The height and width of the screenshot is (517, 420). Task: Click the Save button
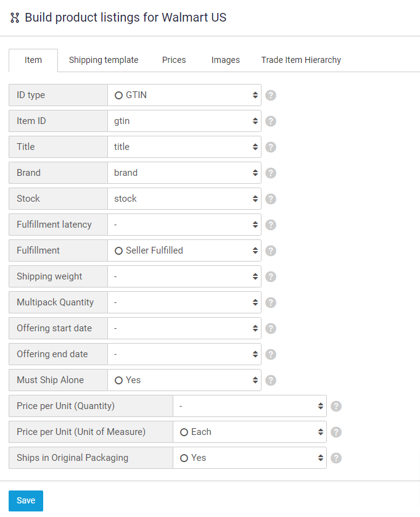click(x=26, y=500)
